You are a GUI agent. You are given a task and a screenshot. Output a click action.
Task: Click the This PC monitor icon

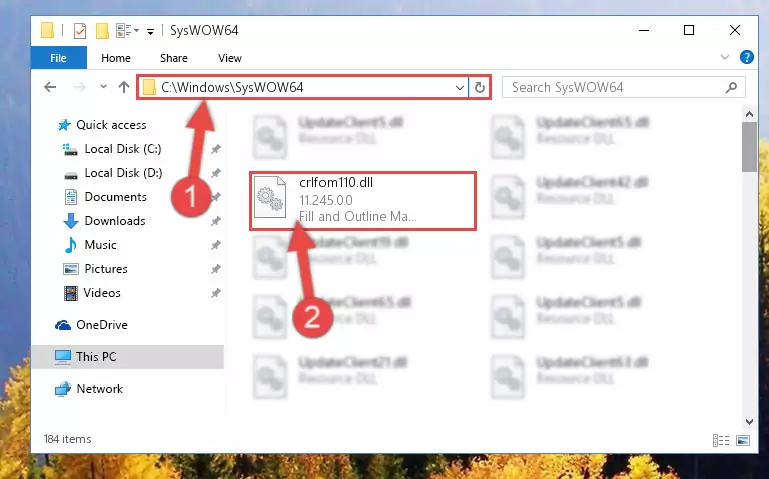63,357
